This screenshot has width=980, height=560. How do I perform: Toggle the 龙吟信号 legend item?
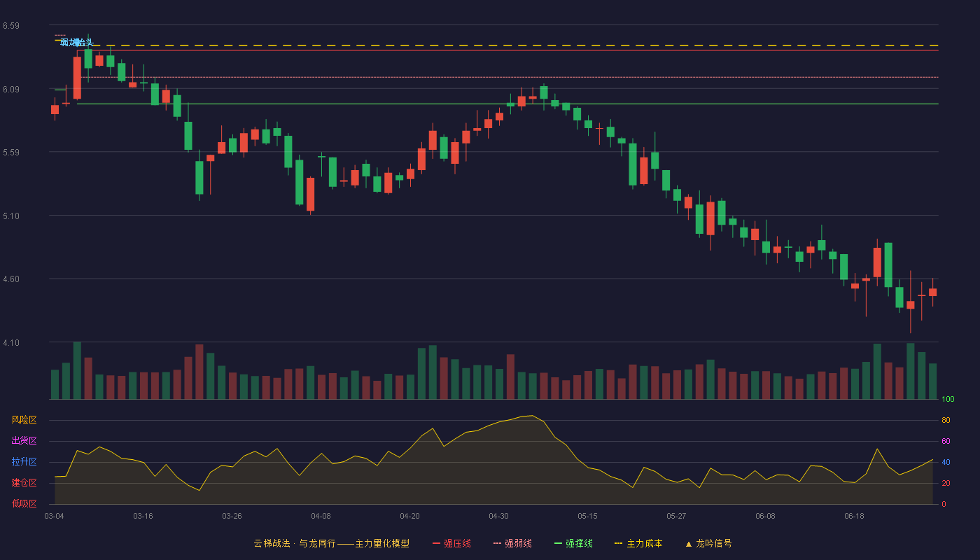click(x=708, y=543)
